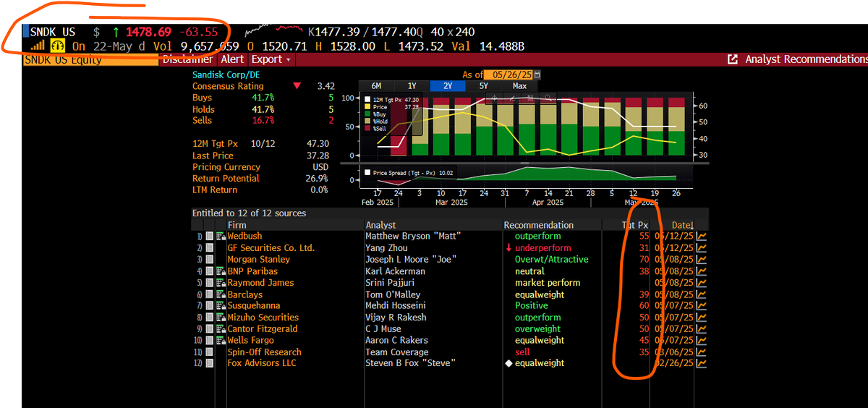Sort the table by the Recommendation header

[539, 225]
